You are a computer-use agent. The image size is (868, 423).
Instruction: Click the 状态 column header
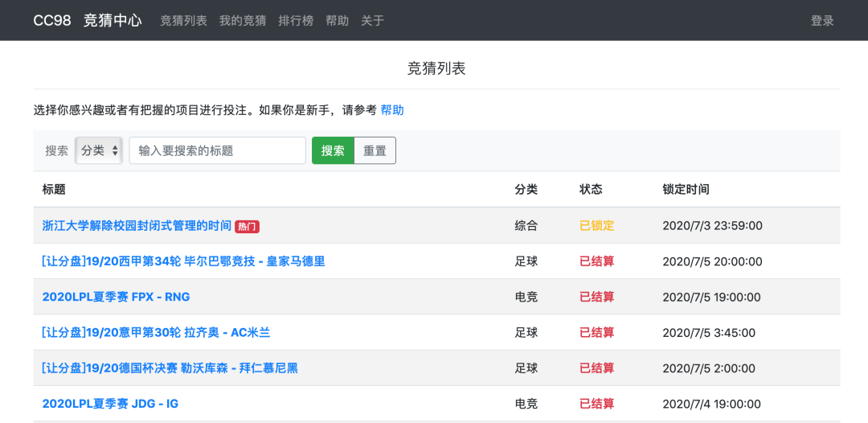591,189
